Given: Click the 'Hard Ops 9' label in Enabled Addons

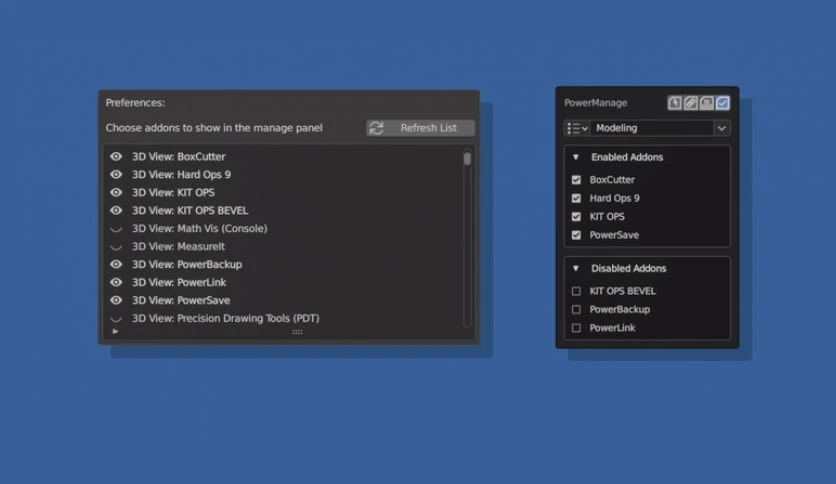Looking at the screenshot, I should (x=614, y=198).
